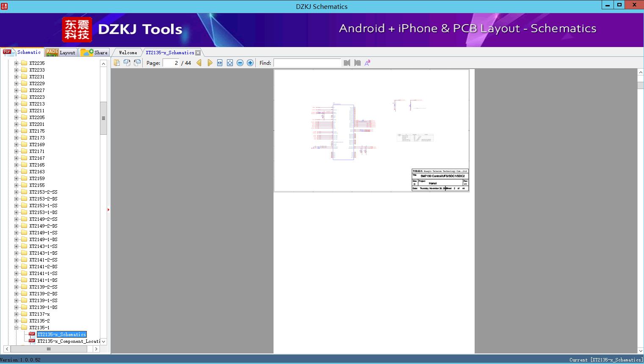Image resolution: width=644 pixels, height=364 pixels.
Task: Click the copy pages toolbar icon
Action: click(117, 63)
